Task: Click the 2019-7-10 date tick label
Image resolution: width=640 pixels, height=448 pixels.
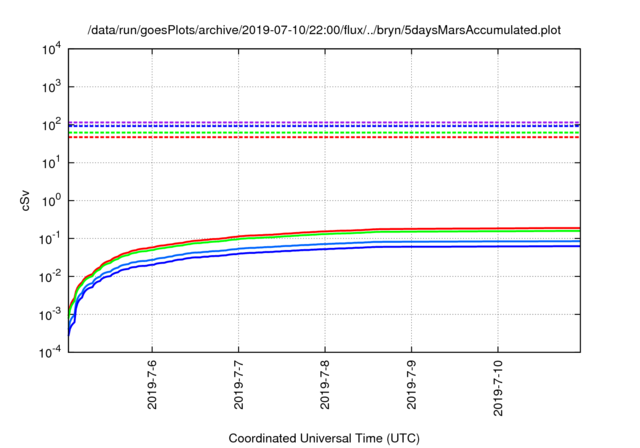Action: [498, 388]
